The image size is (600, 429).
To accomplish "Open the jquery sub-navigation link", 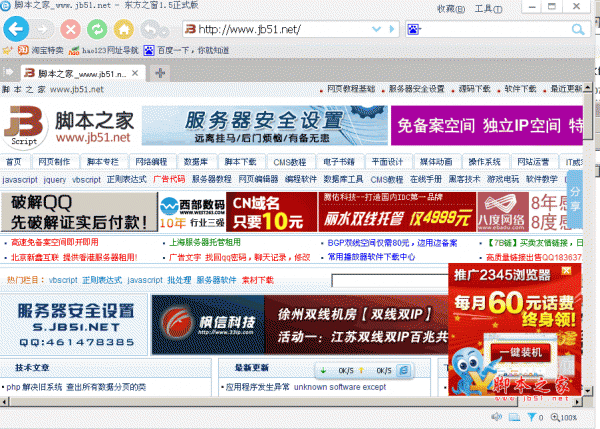I will (x=55, y=179).
